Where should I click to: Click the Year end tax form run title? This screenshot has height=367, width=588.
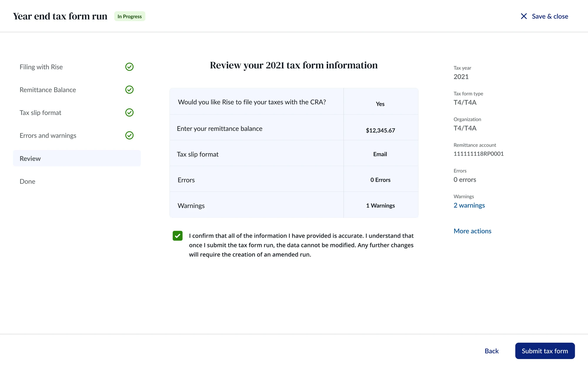click(x=60, y=16)
